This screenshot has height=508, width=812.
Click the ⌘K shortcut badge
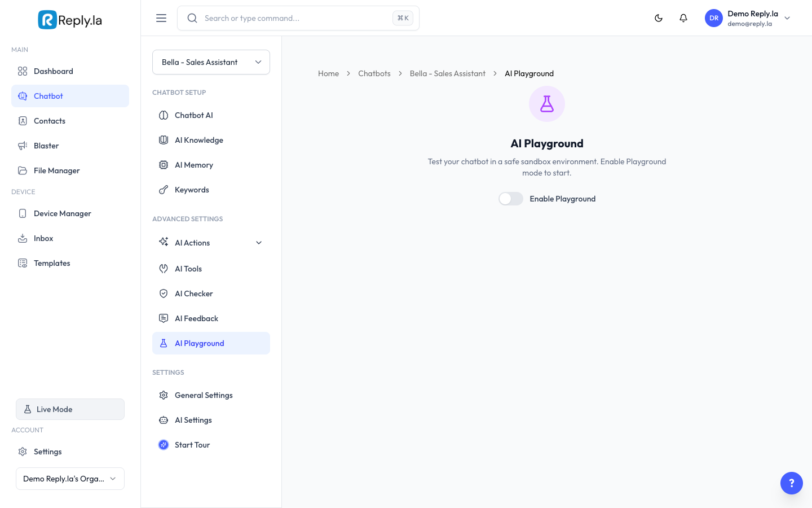[x=403, y=18]
